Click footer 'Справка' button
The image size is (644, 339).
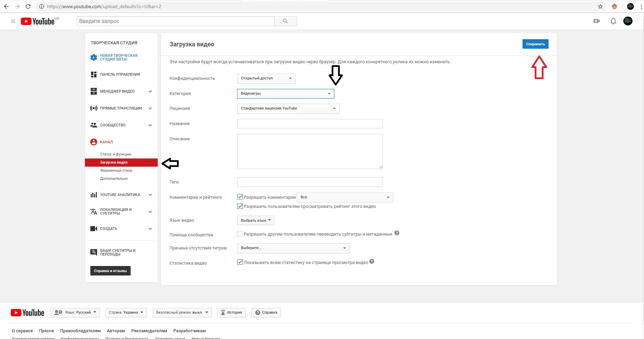pyautogui.click(x=266, y=313)
